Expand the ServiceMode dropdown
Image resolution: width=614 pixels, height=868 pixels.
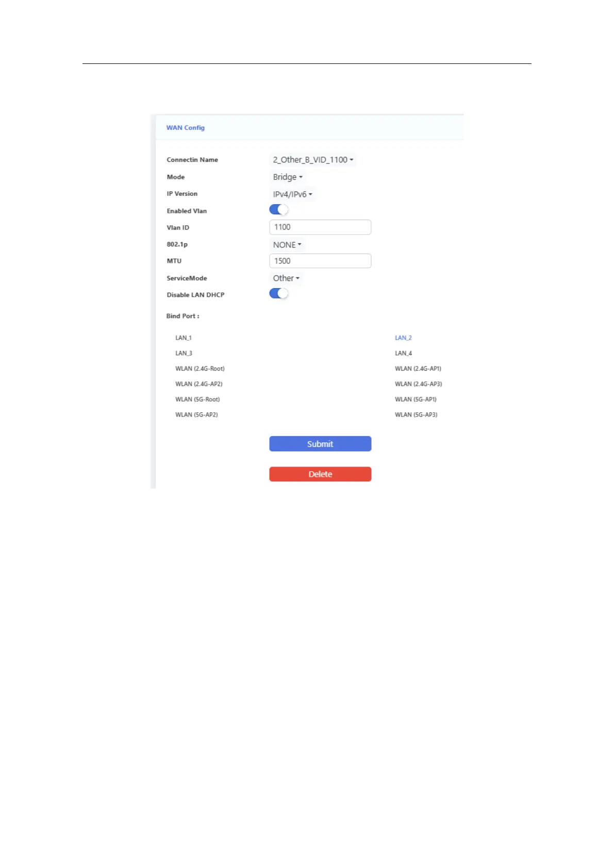coord(286,278)
